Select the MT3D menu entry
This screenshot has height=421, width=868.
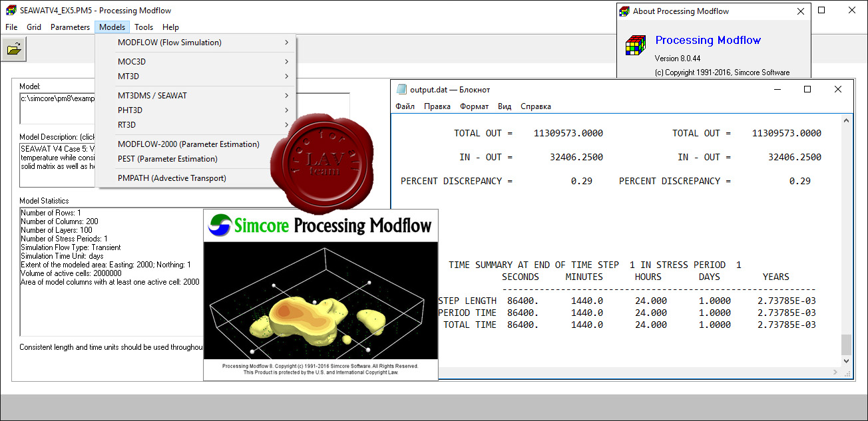pos(196,76)
